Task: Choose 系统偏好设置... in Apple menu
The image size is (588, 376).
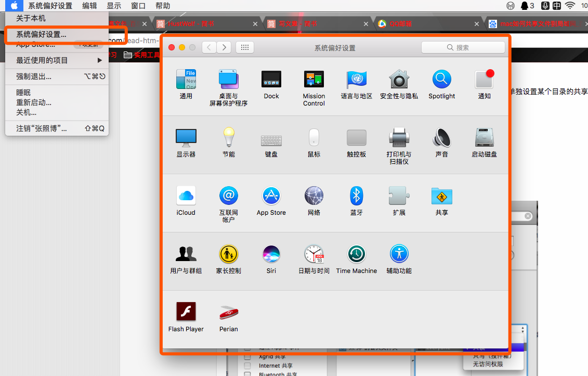Action: (x=57, y=34)
